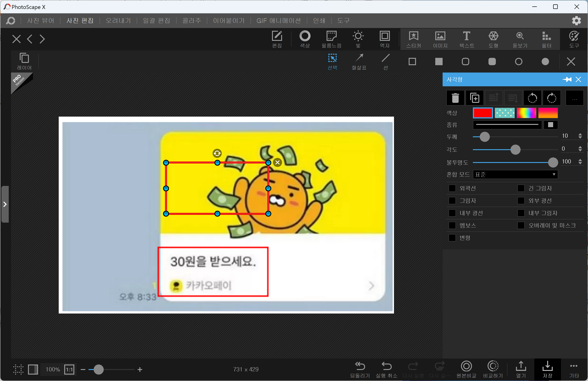The image size is (588, 381).
Task: Toggle the 그림자 shadow checkbox
Action: (x=452, y=201)
